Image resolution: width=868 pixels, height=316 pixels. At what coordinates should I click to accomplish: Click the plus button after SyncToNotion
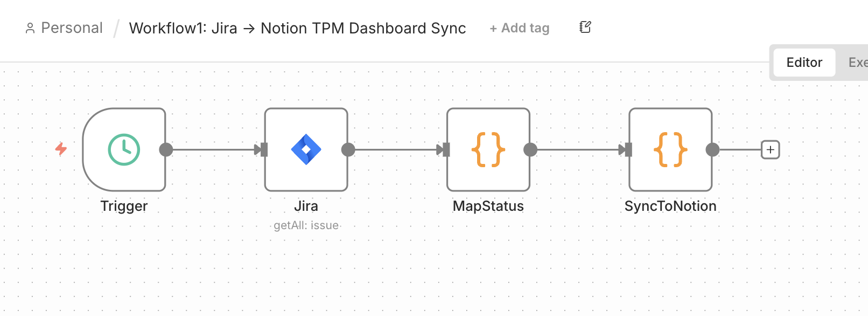coord(771,149)
